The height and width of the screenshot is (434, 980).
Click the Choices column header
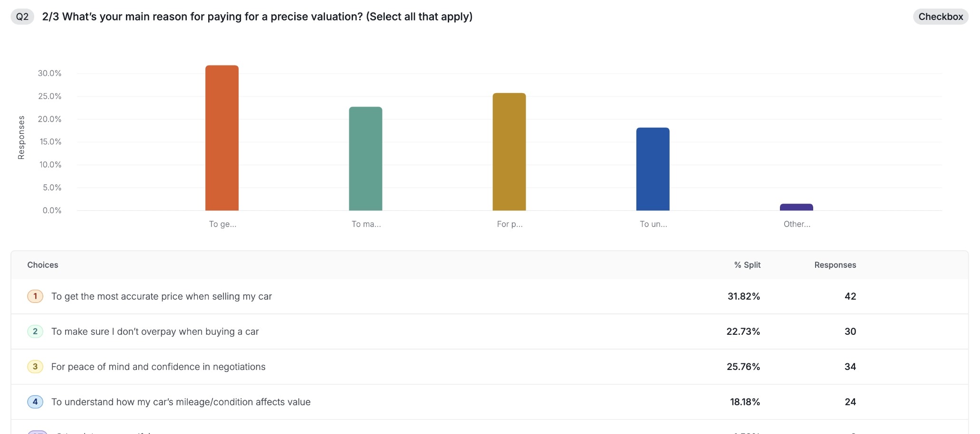pos(43,265)
